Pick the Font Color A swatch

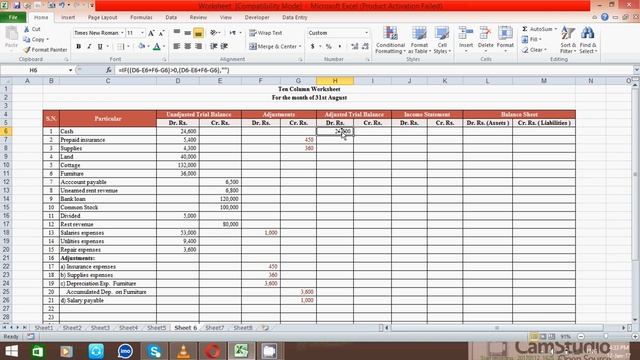(x=157, y=47)
